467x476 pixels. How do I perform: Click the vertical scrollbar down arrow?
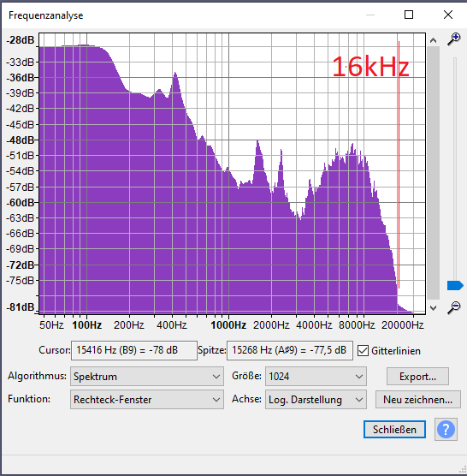click(x=433, y=308)
